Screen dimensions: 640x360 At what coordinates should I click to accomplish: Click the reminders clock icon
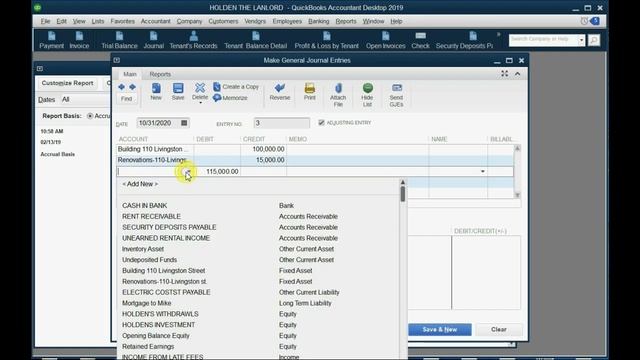click(x=584, y=21)
